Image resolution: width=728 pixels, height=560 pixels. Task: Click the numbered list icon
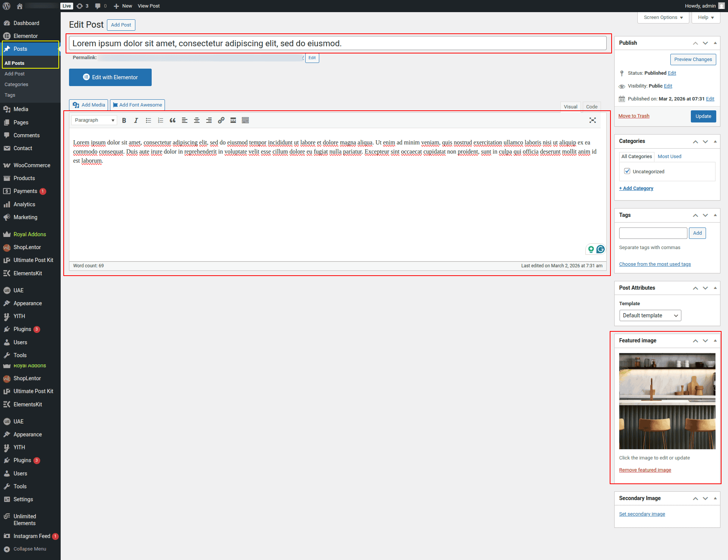(x=160, y=120)
